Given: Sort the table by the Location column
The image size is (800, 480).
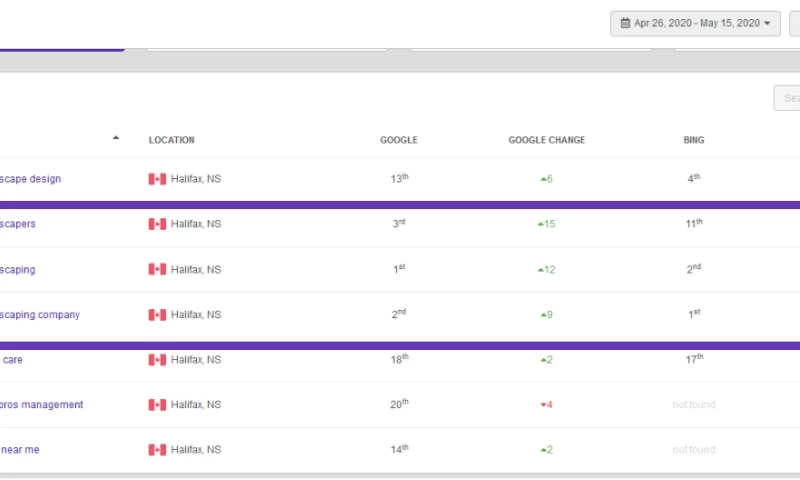Looking at the screenshot, I should [171, 140].
